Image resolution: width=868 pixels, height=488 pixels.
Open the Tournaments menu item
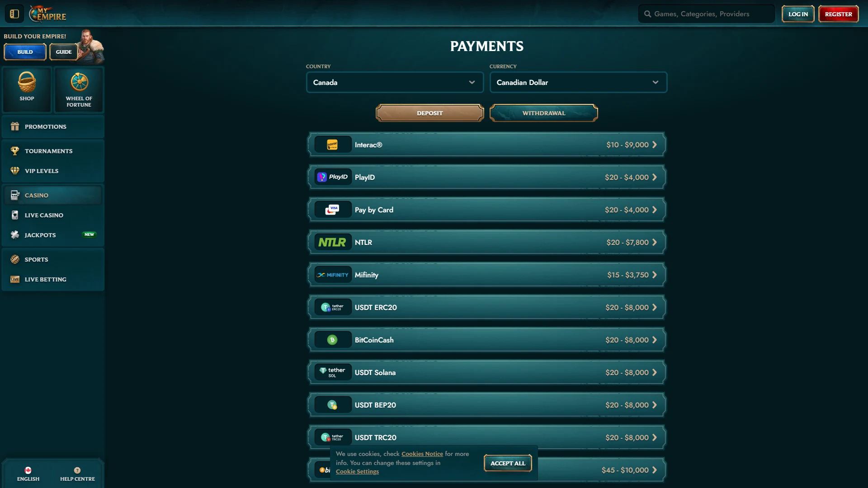pyautogui.click(x=53, y=151)
